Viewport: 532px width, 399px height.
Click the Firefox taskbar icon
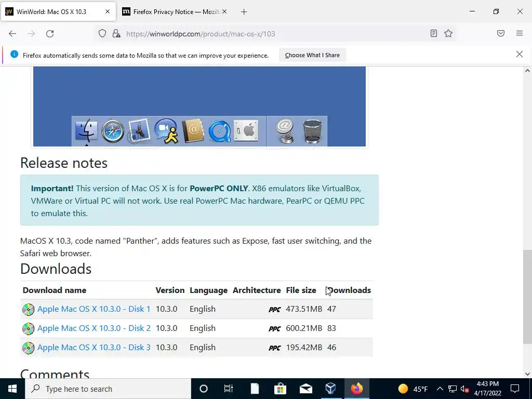click(x=356, y=389)
